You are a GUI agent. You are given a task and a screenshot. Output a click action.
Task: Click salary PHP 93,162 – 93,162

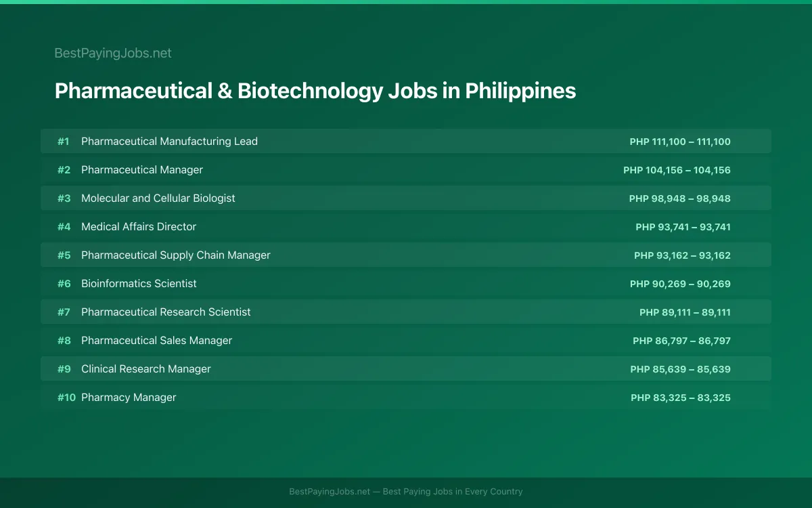[x=682, y=255]
